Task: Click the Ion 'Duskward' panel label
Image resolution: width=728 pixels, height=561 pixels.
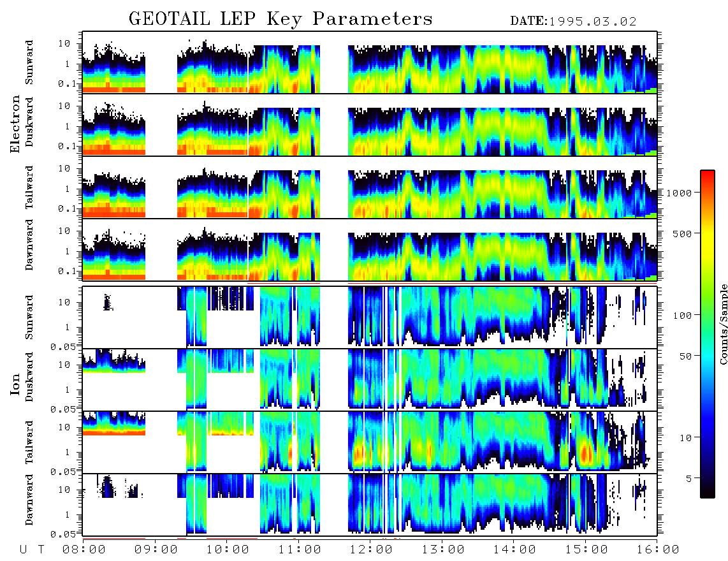Action: pos(29,377)
